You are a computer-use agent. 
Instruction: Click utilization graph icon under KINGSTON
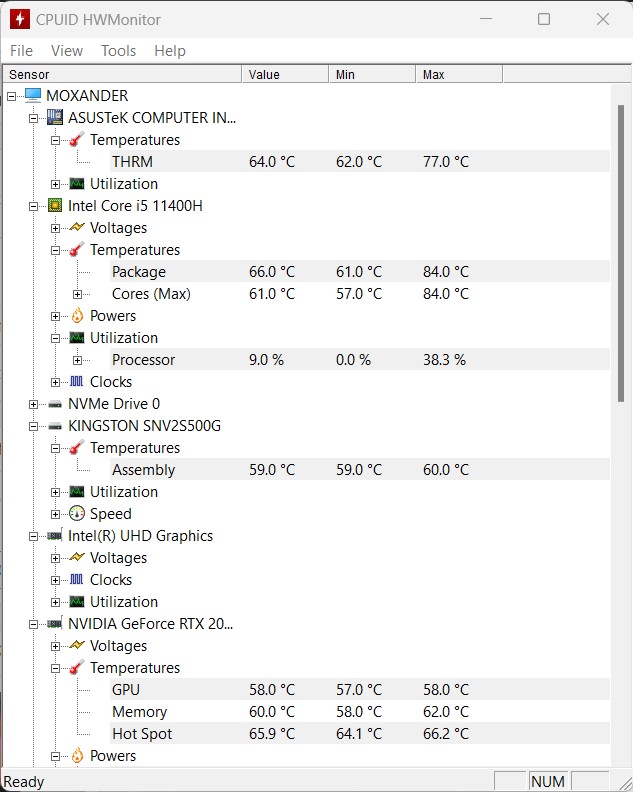click(77, 491)
